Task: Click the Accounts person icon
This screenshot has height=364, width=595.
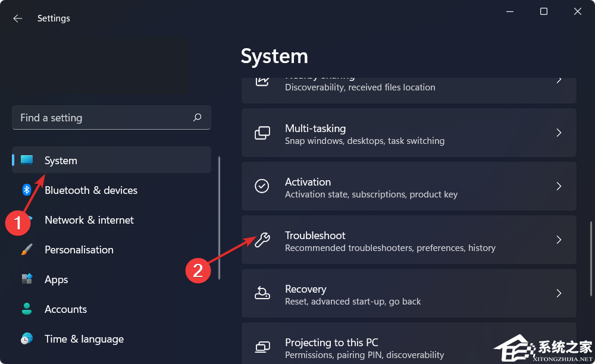Action: (x=27, y=309)
